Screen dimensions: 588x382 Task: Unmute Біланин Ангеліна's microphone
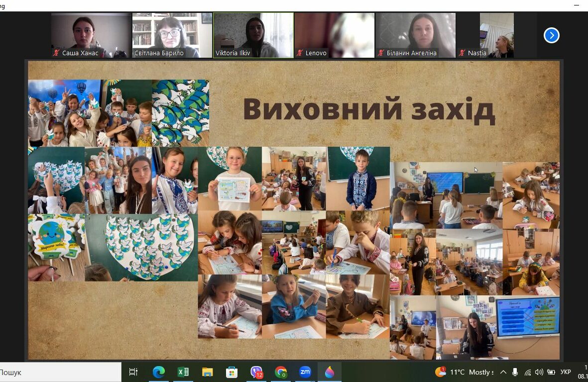[381, 52]
